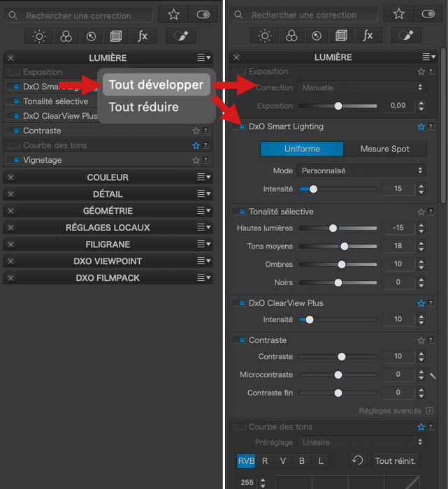Enable Exposition correction in right panel
Screen dimensions: 448x489
[239, 71]
